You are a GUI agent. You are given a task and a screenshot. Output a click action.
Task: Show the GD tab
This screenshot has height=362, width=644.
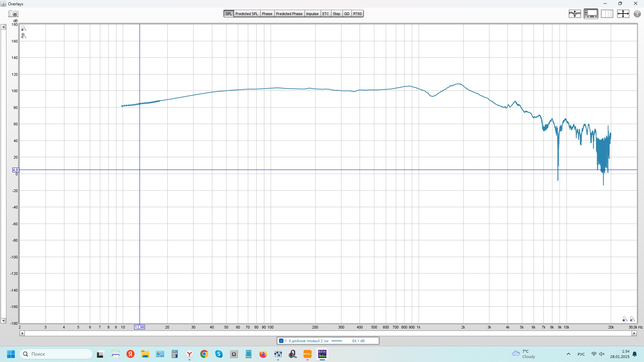tap(347, 14)
